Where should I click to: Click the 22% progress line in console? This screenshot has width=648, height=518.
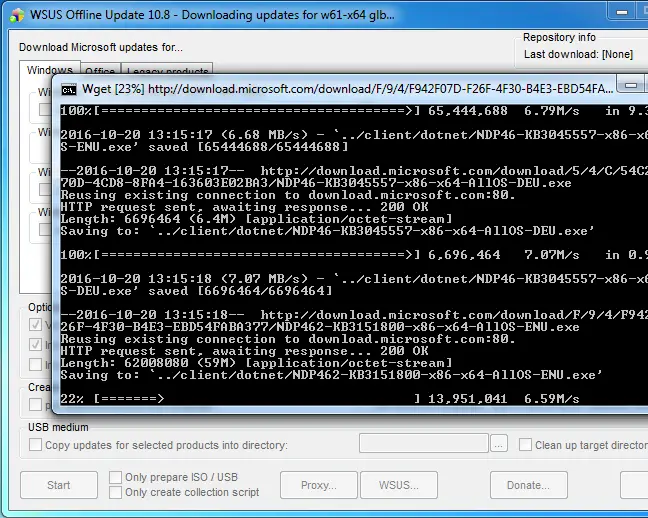click(320, 399)
